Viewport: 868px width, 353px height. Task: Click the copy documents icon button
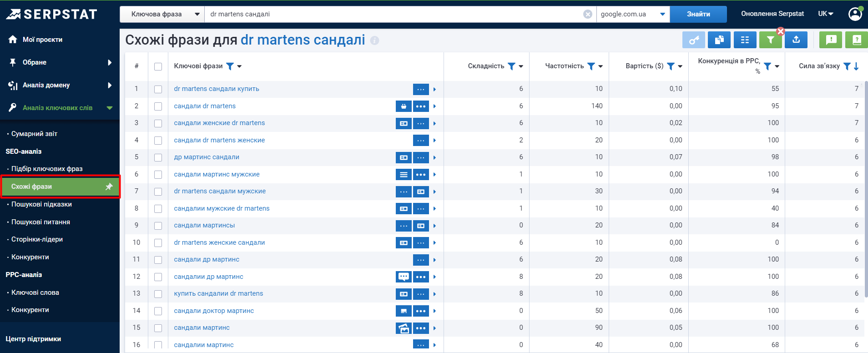[719, 40]
